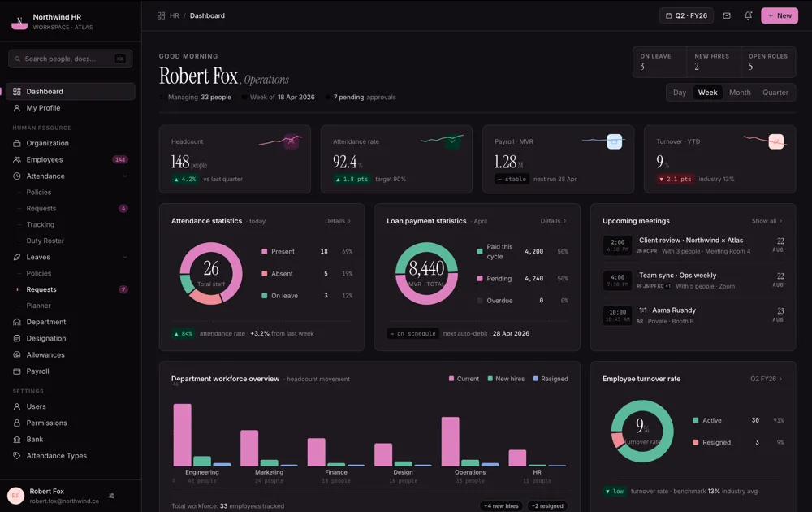Open Duty Roster menu item
Image resolution: width=812 pixels, height=512 pixels.
tap(45, 241)
